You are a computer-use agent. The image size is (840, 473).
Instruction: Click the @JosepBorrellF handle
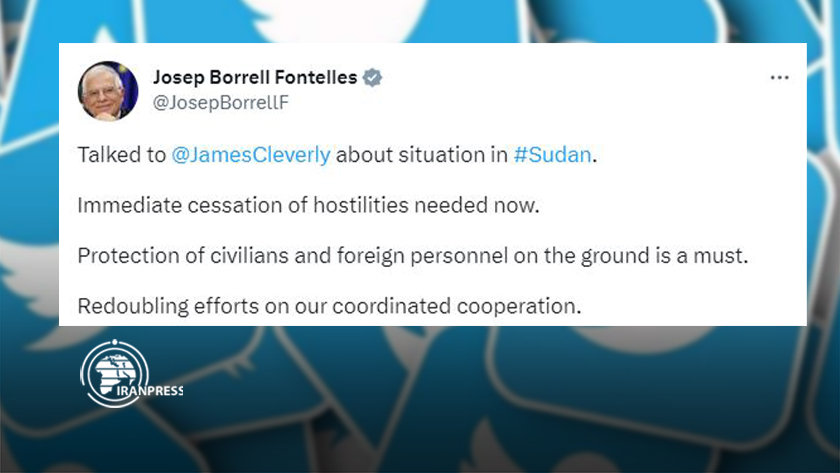[221, 102]
